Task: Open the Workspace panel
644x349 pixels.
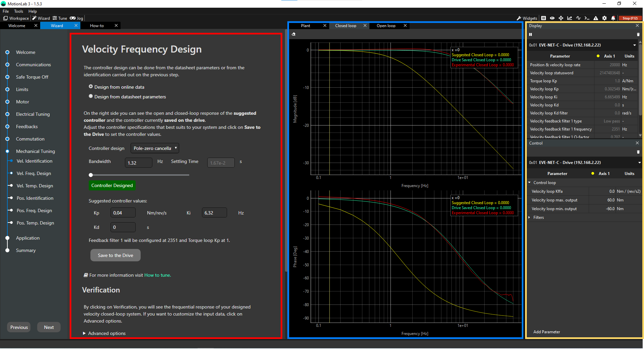Action: (16, 18)
